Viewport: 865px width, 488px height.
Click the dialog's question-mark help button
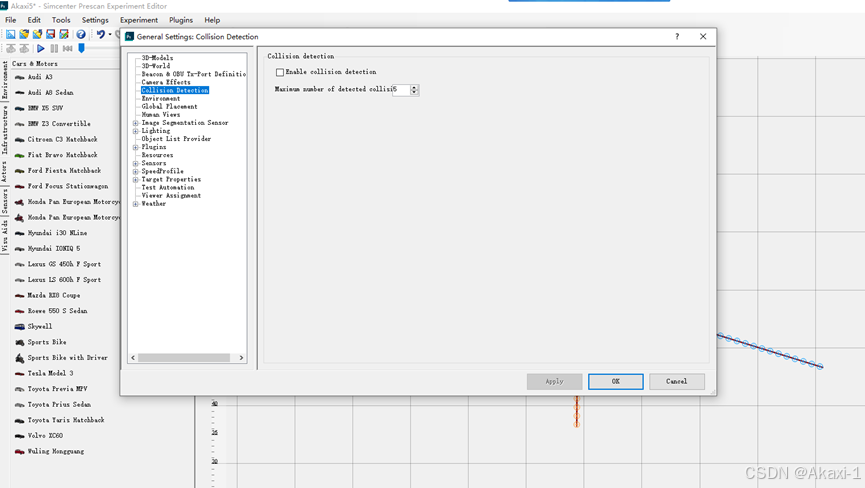click(x=677, y=36)
